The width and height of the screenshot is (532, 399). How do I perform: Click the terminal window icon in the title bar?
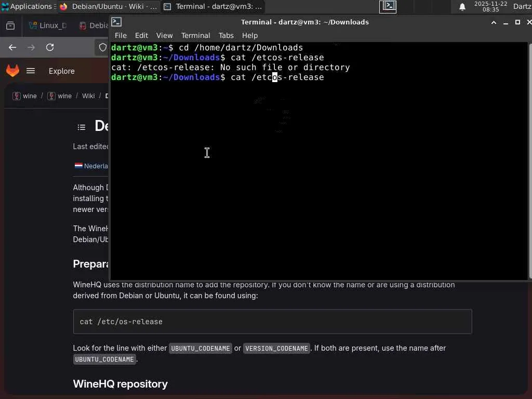pyautogui.click(x=116, y=22)
